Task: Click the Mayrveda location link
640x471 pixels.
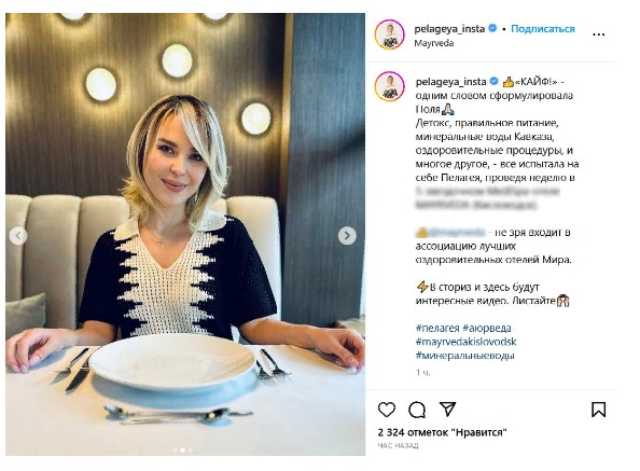Action: [434, 43]
